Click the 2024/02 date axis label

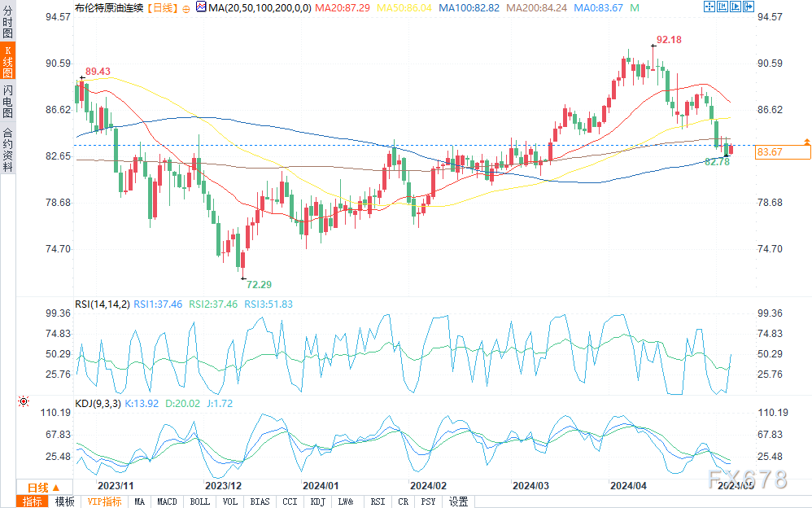point(428,486)
